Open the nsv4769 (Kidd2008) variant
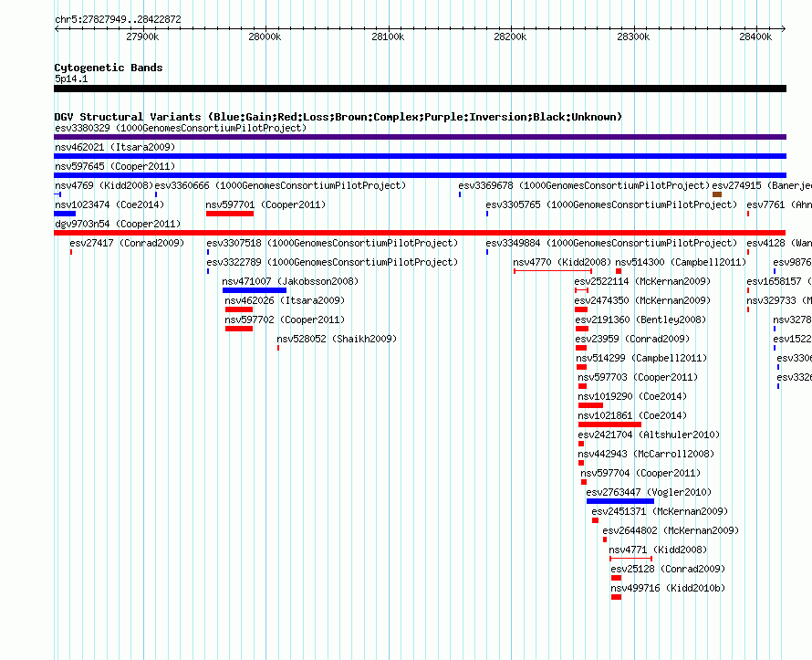The width and height of the screenshot is (812, 660). [x=104, y=185]
